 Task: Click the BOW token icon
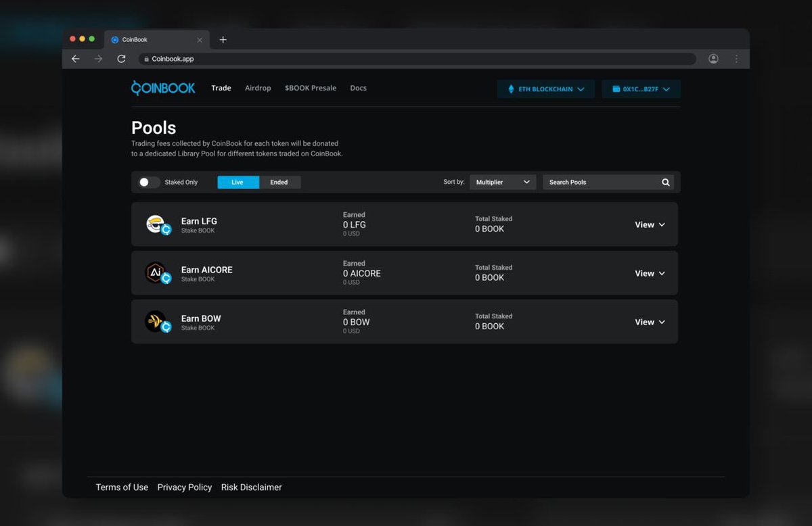156,320
